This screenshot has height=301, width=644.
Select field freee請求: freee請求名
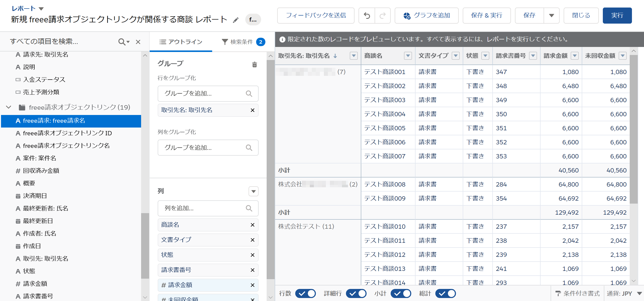tap(71, 121)
